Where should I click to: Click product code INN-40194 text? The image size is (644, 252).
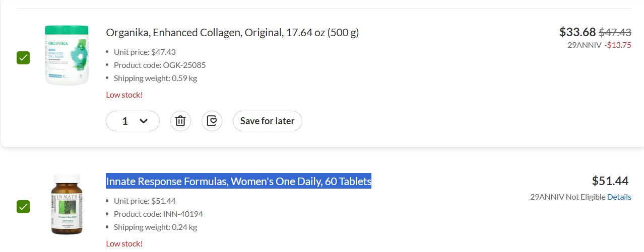click(158, 214)
